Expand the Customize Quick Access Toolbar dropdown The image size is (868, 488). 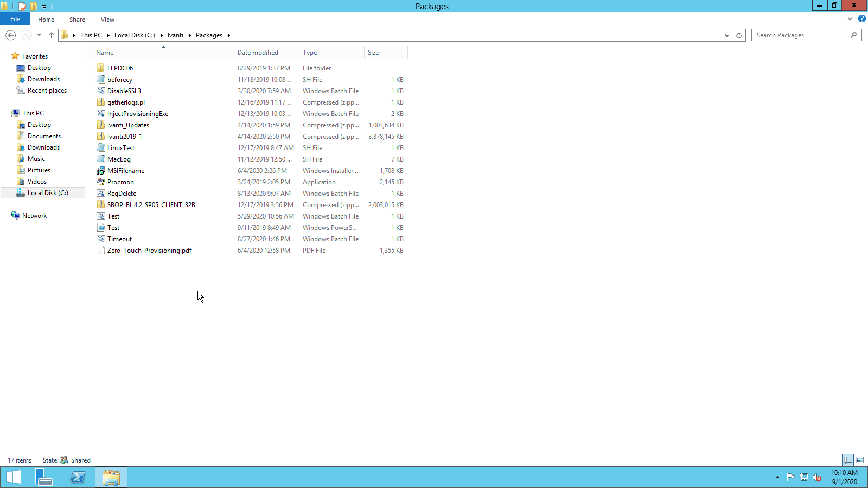(x=44, y=6)
